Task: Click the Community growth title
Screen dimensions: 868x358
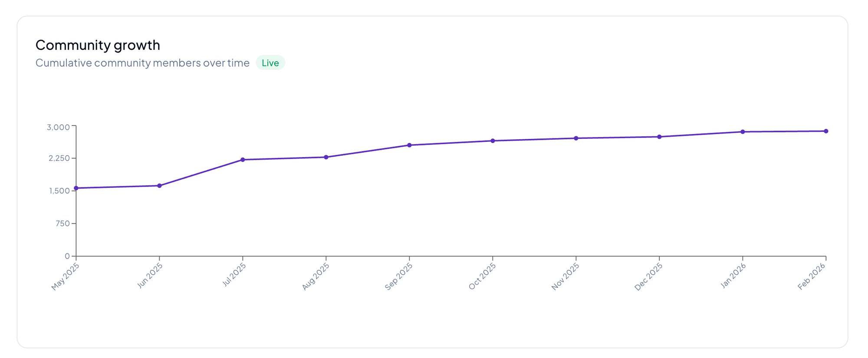Action: 98,45
